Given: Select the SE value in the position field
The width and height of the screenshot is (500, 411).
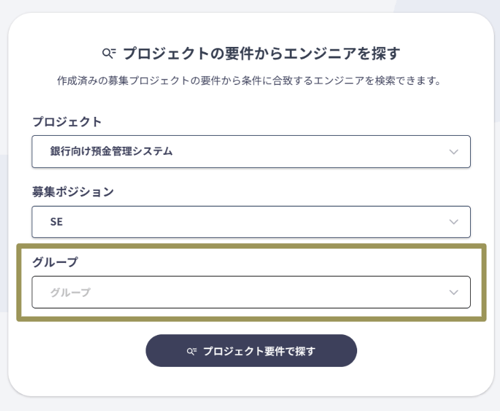Looking at the screenshot, I should point(56,222).
